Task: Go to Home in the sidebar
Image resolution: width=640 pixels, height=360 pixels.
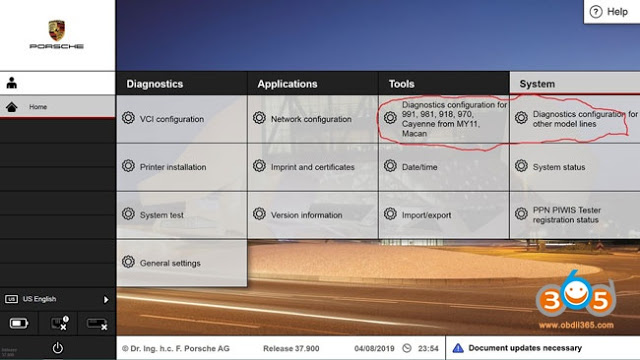Action: pyautogui.click(x=58, y=107)
